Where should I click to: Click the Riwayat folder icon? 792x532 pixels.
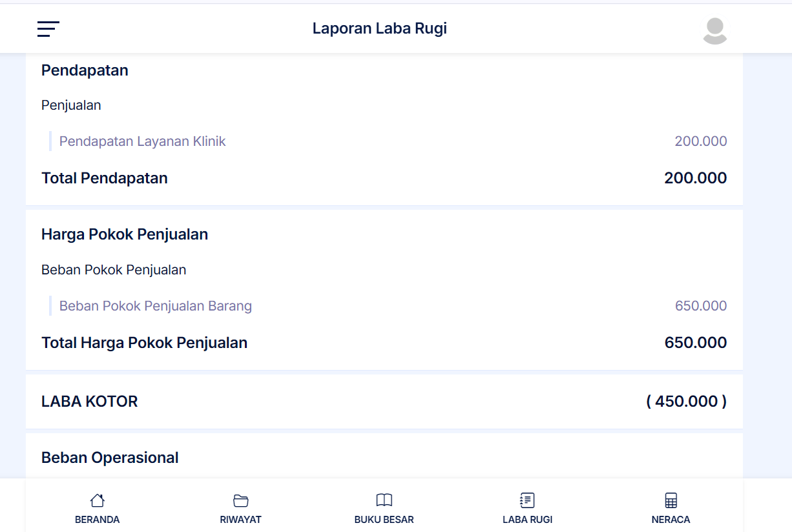point(240,500)
